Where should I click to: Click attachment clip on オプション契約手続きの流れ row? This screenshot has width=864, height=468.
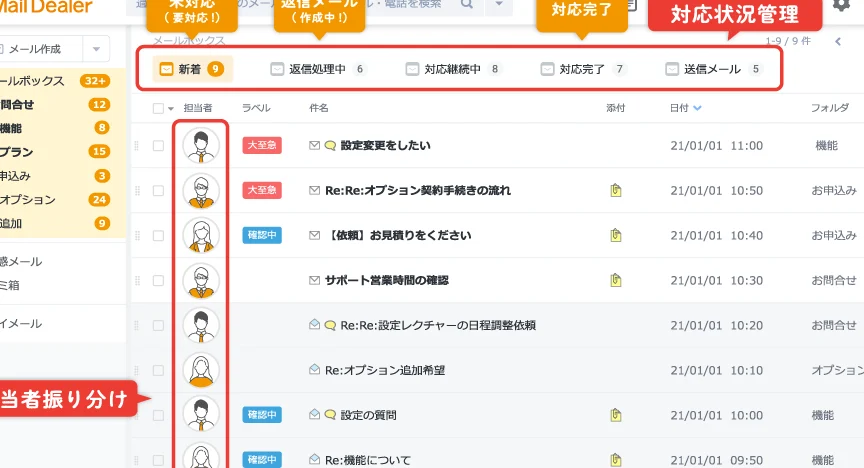point(616,190)
